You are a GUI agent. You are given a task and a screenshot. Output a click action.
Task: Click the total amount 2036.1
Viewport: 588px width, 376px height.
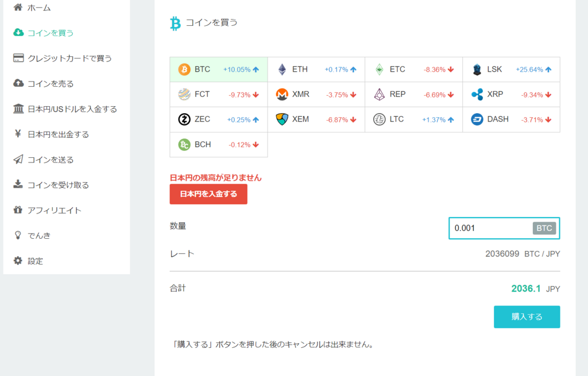[526, 289]
